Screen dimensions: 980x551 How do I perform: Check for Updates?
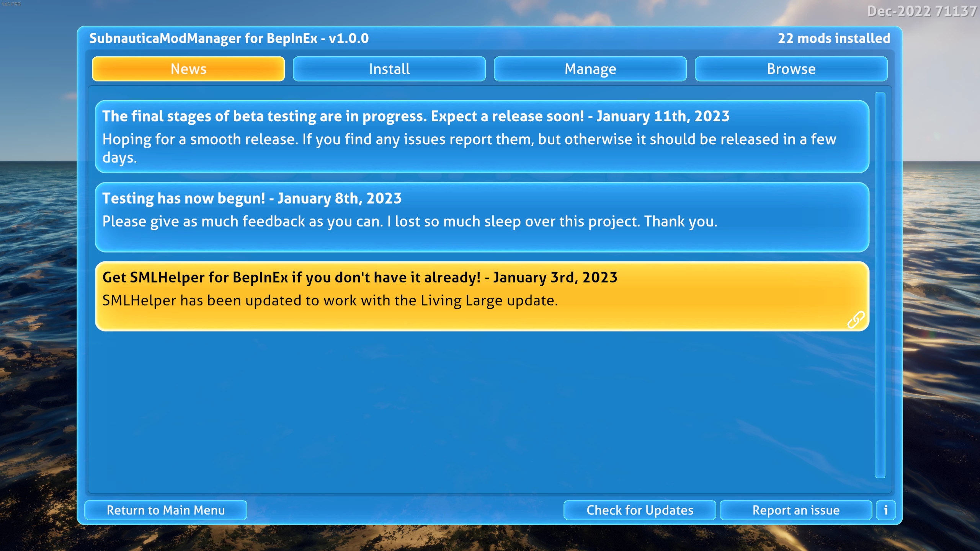click(x=640, y=510)
